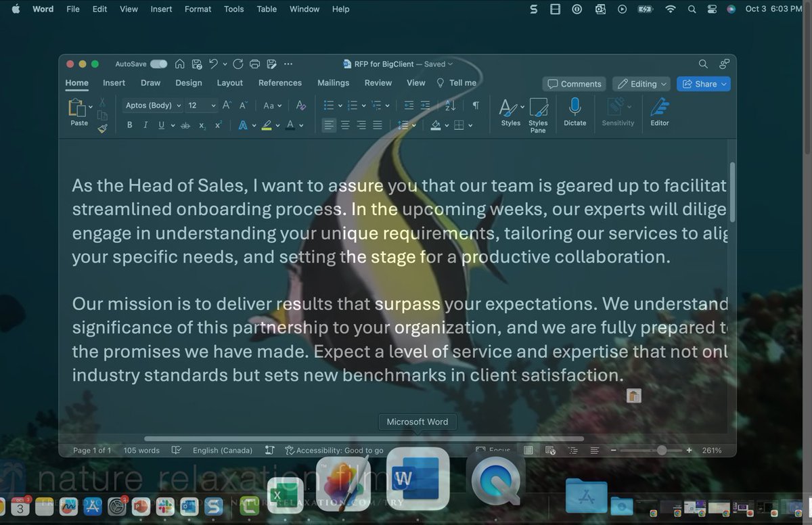Click Decrease Font Size icon
Screen dimensions: 812x525
tap(243, 106)
